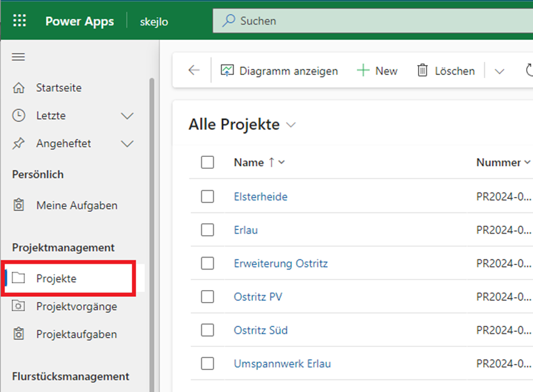The image size is (533, 392).
Task: Click the back arrow in command bar
Action: pyautogui.click(x=194, y=71)
